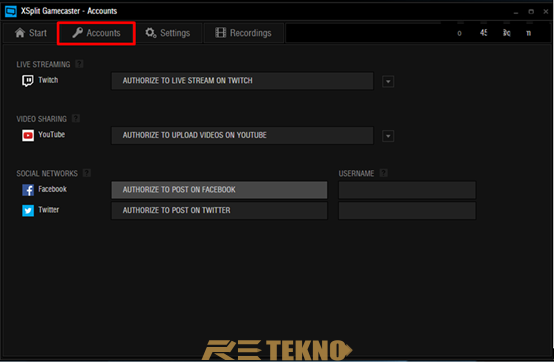Click the Live Streaming help icon

79,64
